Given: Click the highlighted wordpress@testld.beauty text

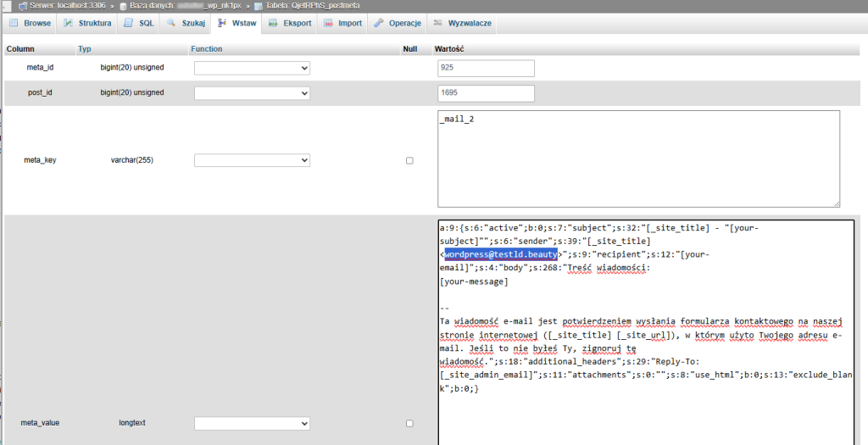Looking at the screenshot, I should tap(501, 254).
